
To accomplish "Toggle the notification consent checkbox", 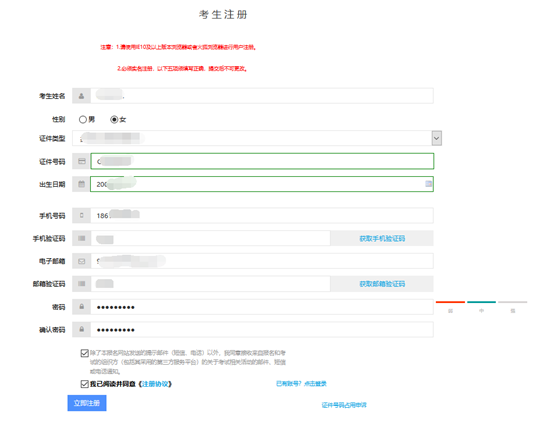I will 84,353.
